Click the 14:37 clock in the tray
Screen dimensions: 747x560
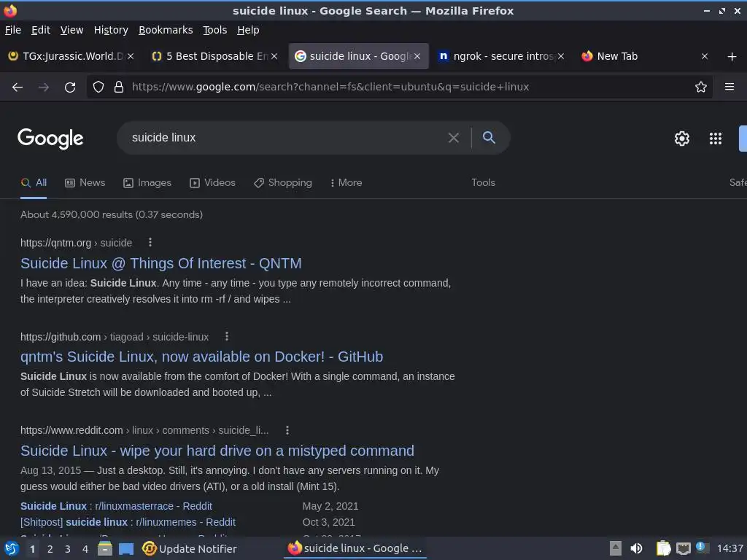tap(729, 548)
